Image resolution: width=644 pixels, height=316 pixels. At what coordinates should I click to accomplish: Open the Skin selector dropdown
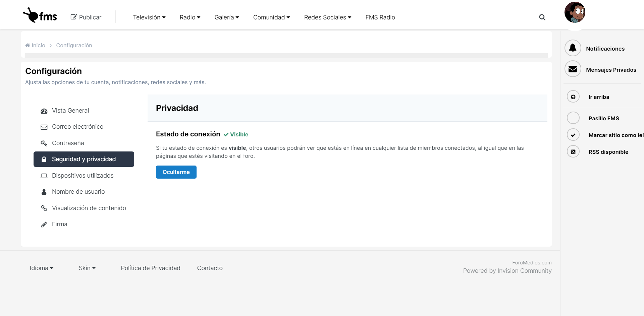[87, 268]
